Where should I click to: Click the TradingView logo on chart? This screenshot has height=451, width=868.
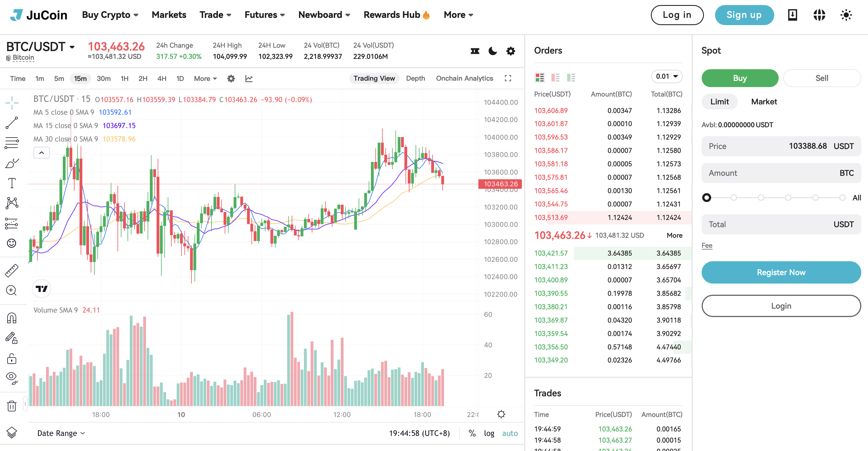pyautogui.click(x=41, y=289)
